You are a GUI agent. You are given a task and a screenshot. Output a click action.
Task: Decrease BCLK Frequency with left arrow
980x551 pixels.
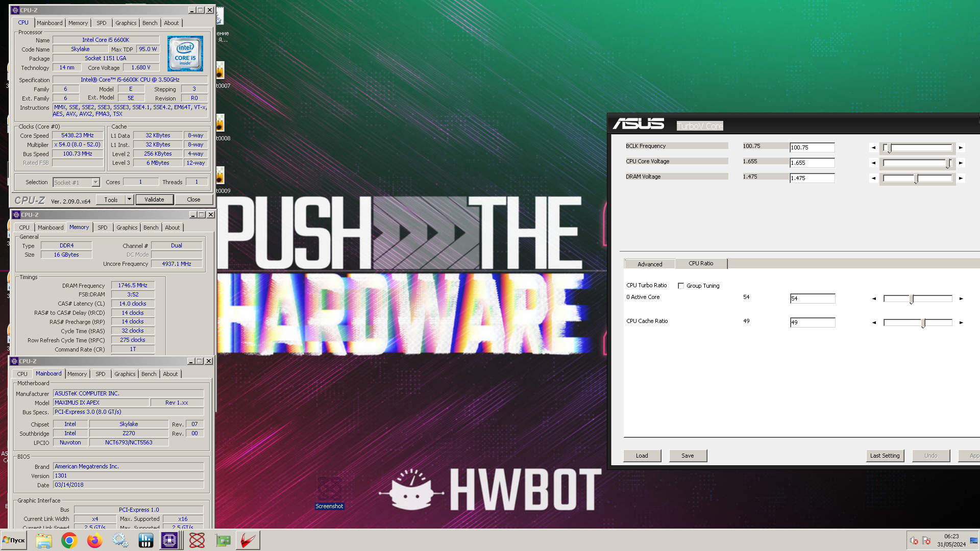pyautogui.click(x=873, y=148)
